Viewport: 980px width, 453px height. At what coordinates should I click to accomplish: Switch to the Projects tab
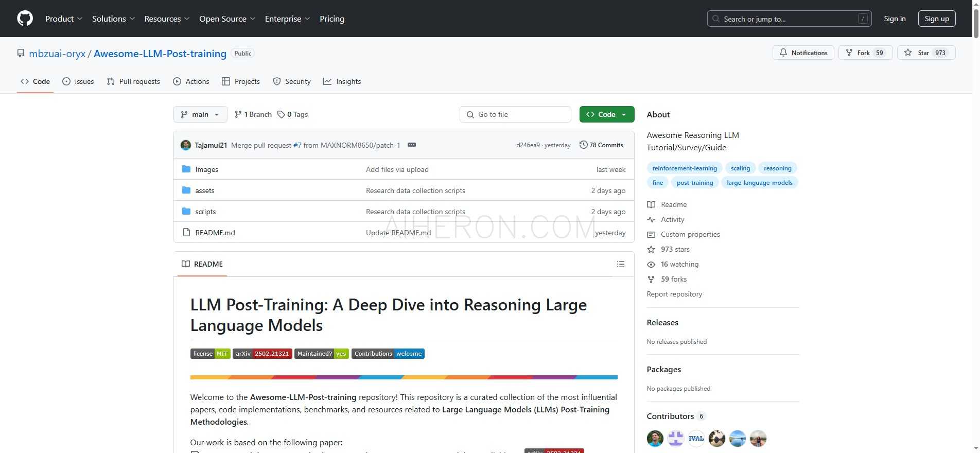(x=240, y=81)
